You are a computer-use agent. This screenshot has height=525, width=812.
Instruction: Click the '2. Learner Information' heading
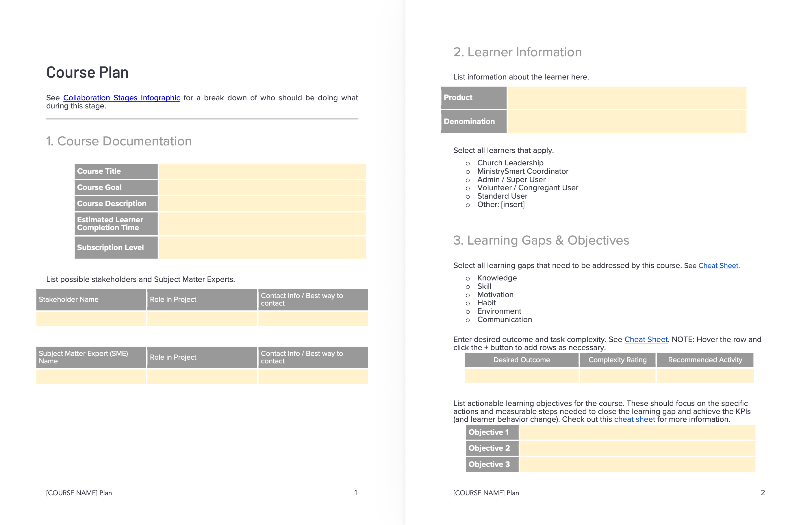tap(517, 52)
